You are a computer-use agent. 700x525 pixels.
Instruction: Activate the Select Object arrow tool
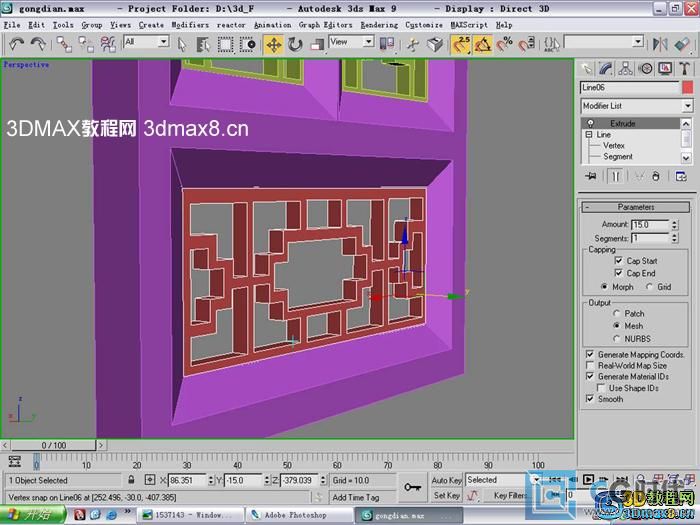click(x=182, y=44)
